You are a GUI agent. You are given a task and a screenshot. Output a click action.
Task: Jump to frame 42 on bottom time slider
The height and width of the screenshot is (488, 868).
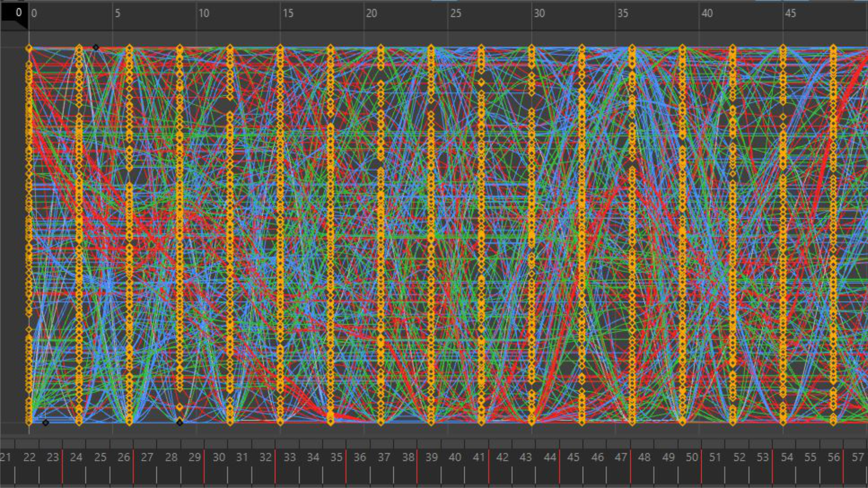pos(502,457)
